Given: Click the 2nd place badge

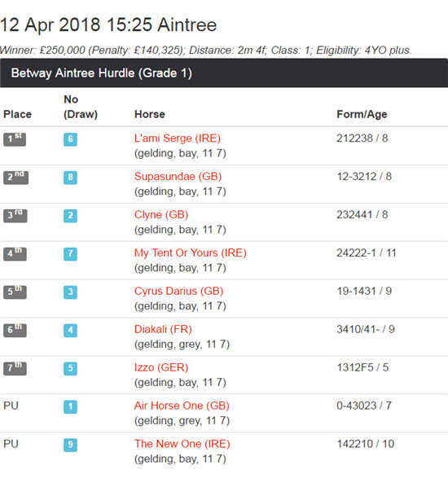Looking at the screenshot, I should [x=15, y=178].
